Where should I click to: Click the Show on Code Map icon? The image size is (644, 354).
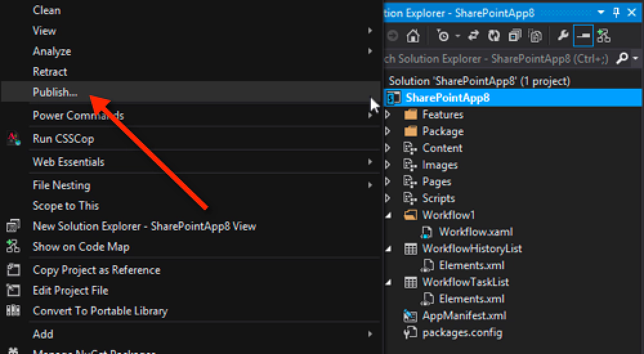click(13, 247)
